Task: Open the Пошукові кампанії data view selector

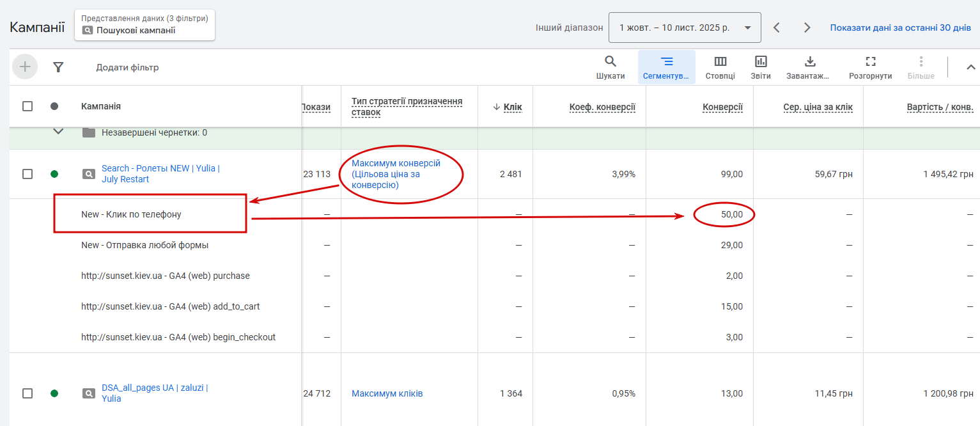Action: pos(144,24)
